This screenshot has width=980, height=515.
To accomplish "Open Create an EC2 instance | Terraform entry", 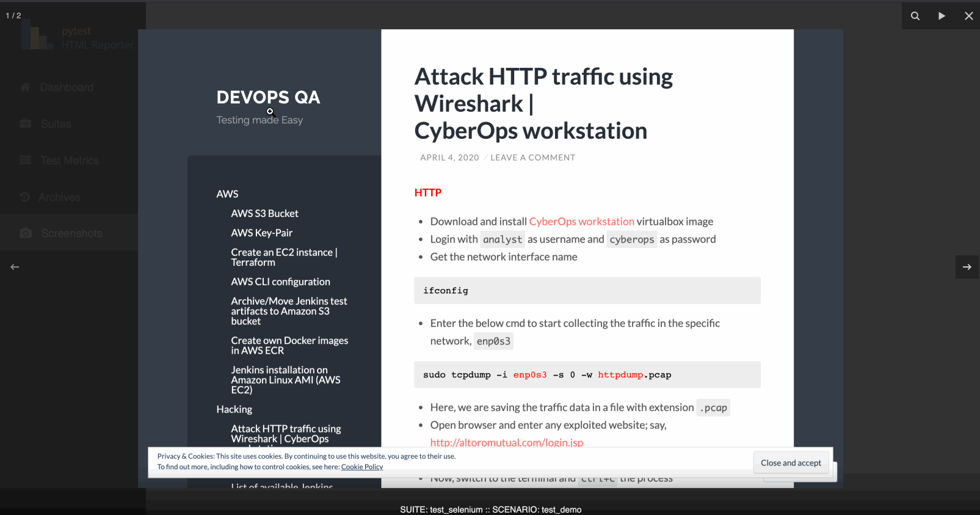I will coord(284,257).
